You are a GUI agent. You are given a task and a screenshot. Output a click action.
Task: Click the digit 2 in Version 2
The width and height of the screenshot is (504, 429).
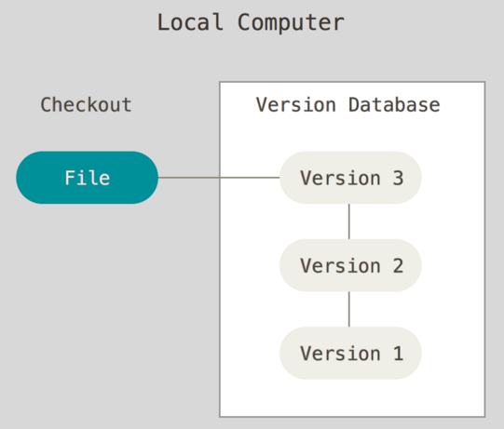point(398,265)
